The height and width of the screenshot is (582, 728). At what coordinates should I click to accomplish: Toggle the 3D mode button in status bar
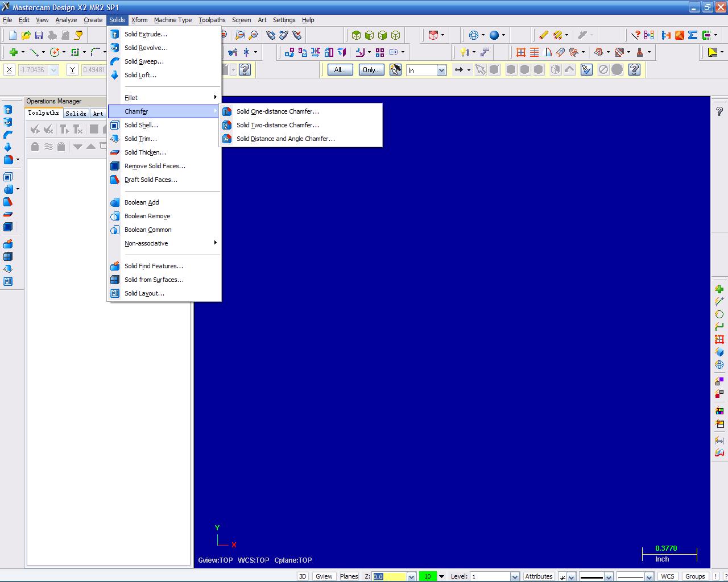(x=303, y=576)
